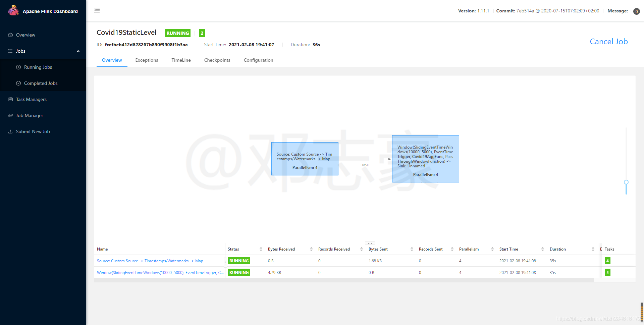Image resolution: width=644 pixels, height=325 pixels.
Task: Sort table by Records Received
Action: coord(361,249)
